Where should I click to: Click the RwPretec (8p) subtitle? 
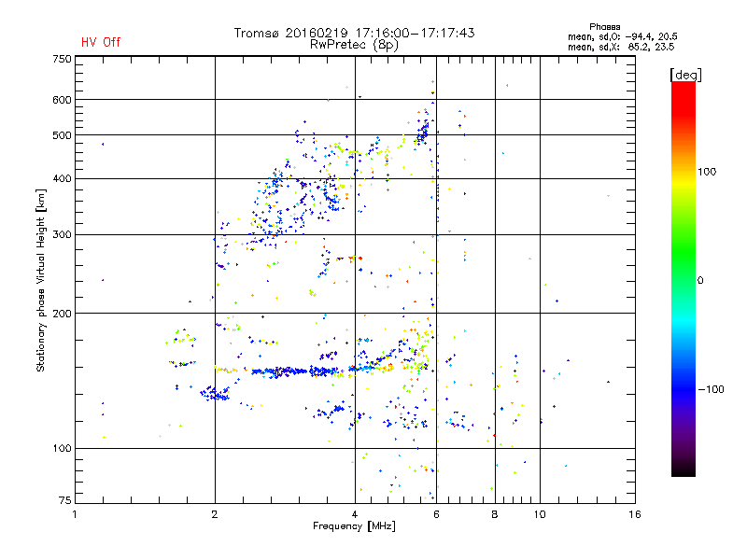point(354,45)
